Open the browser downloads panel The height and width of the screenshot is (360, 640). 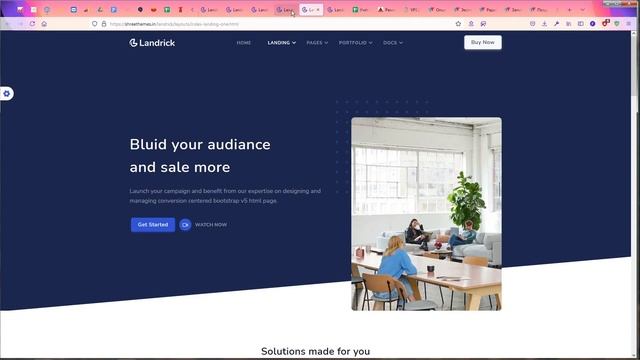(x=544, y=24)
